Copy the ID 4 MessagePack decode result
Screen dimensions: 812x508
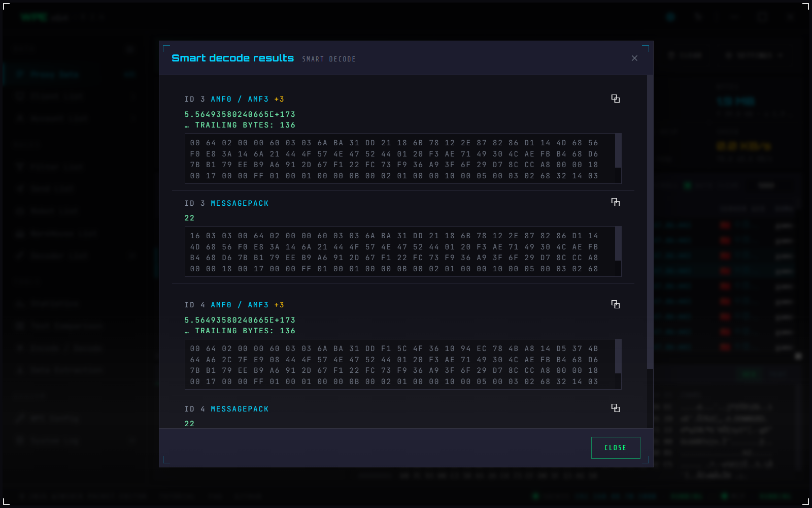coord(615,408)
